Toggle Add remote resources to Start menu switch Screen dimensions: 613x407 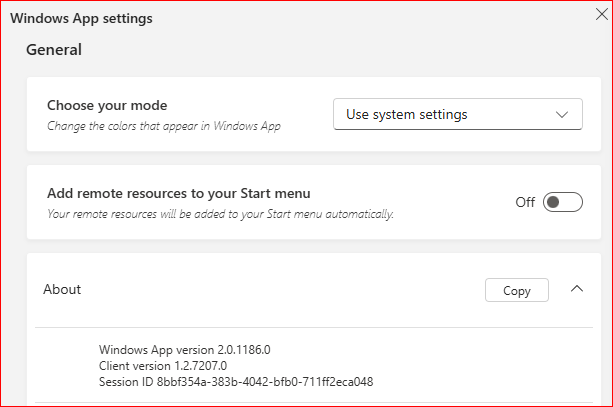tap(563, 202)
